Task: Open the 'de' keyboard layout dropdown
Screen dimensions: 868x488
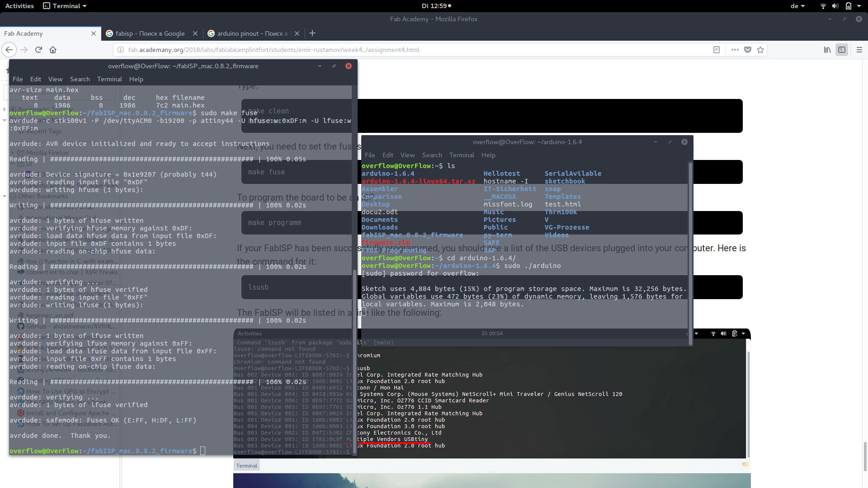Action: click(x=797, y=6)
